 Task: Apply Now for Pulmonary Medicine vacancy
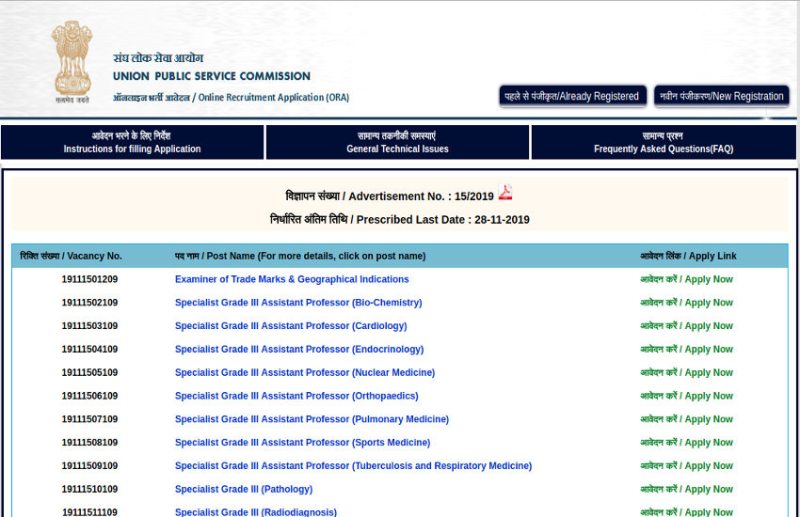(x=687, y=419)
